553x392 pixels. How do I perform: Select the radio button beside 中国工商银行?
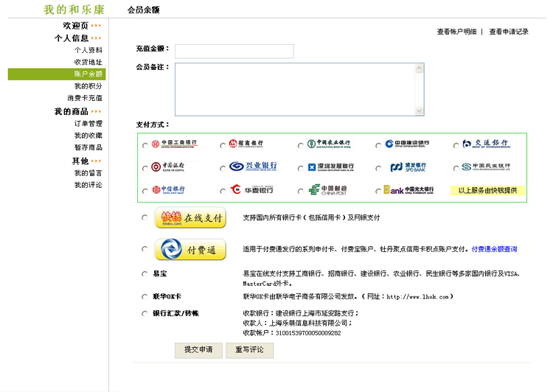(145, 146)
